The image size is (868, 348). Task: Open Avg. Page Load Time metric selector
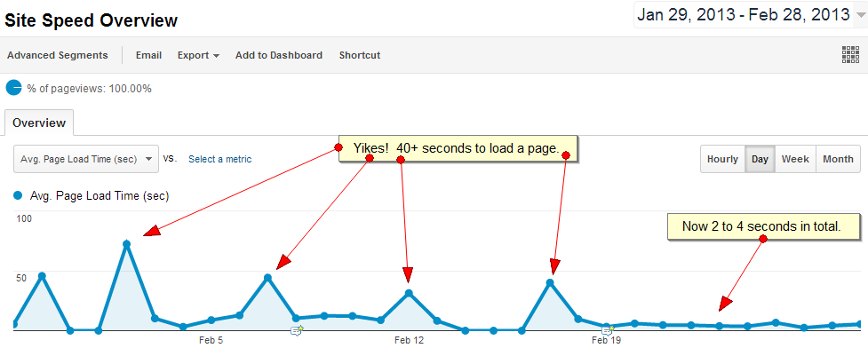coord(86,159)
